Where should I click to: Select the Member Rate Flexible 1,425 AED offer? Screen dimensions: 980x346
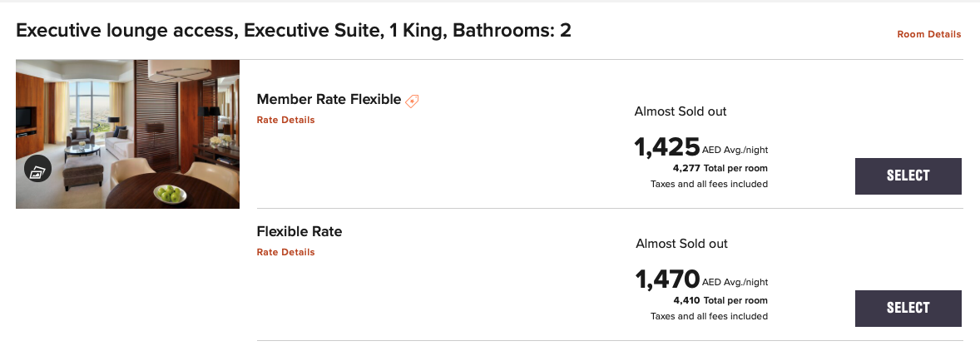pos(908,176)
